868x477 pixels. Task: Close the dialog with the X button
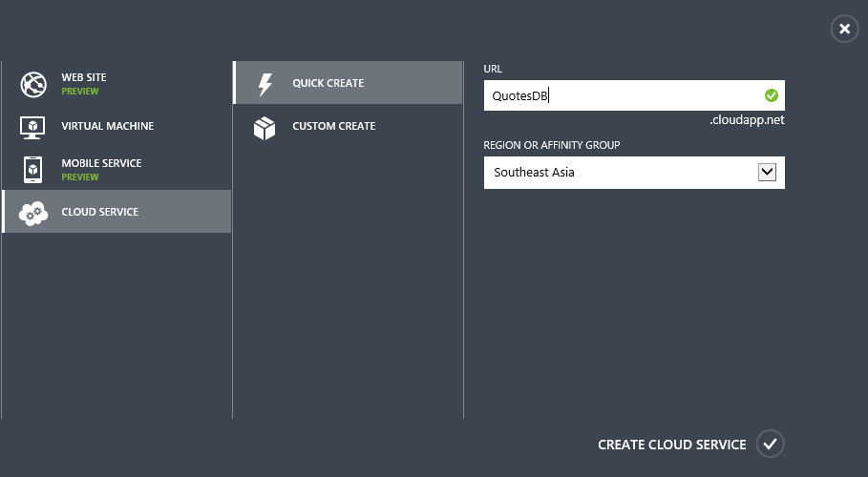click(844, 29)
